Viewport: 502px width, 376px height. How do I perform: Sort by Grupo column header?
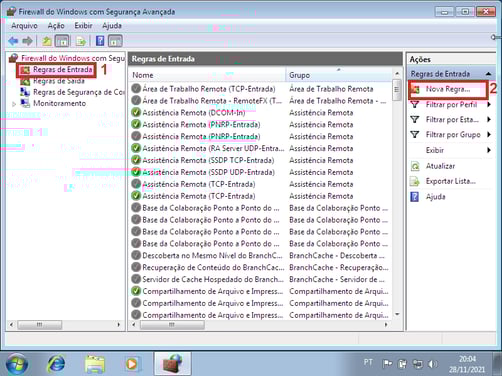[339, 75]
